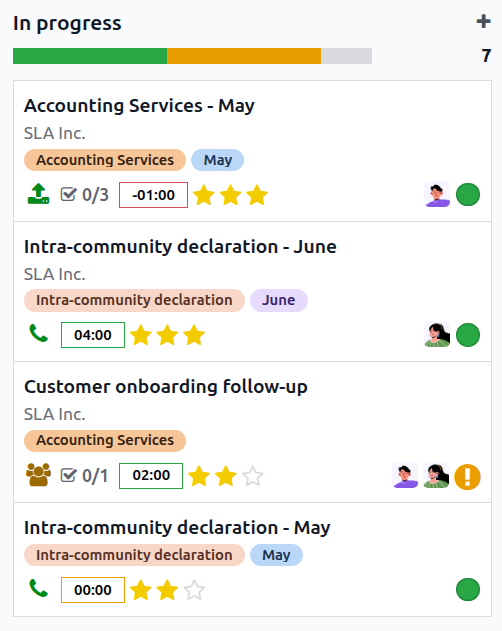Toggle third empty star on Customer onboarding follow-up
This screenshot has width=502, height=631.
(253, 476)
